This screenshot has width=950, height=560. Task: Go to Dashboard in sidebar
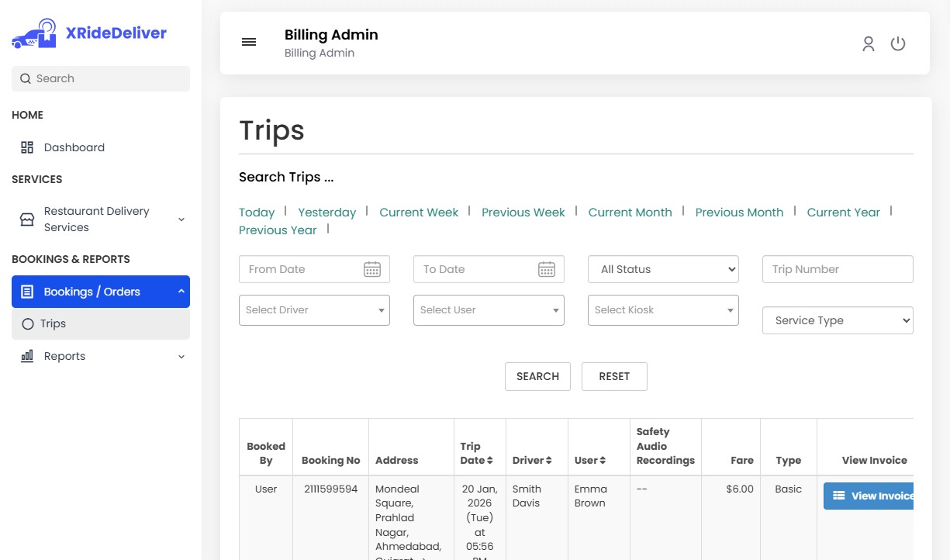pos(74,147)
